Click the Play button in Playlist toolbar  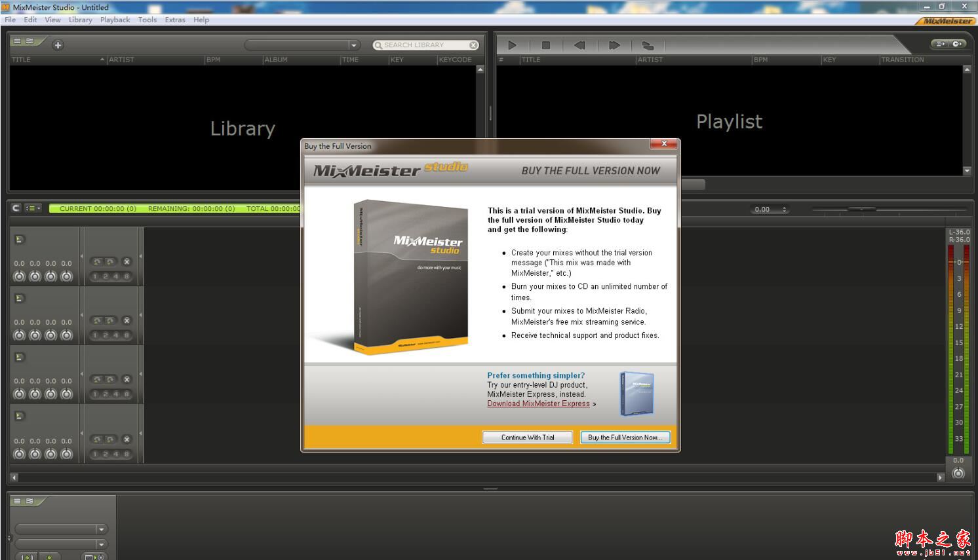point(513,45)
